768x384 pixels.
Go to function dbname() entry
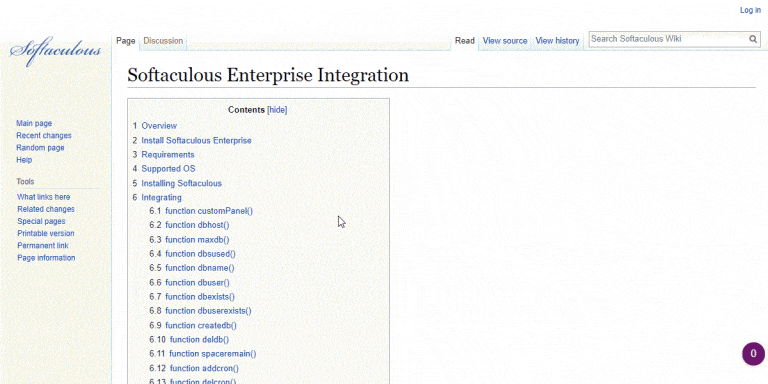200,268
